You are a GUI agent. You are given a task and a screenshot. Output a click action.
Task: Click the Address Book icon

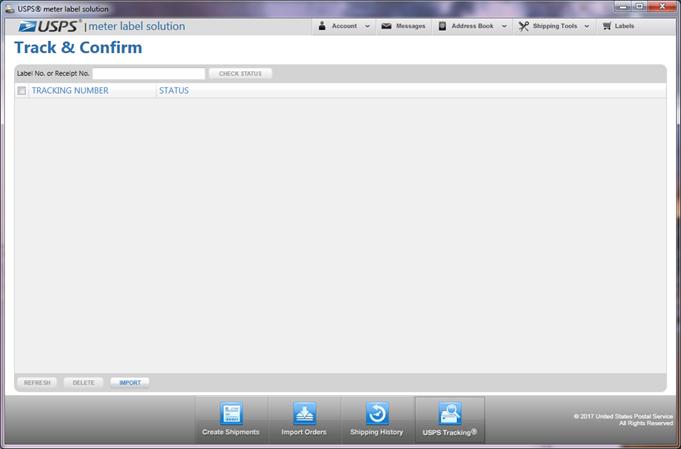click(442, 26)
